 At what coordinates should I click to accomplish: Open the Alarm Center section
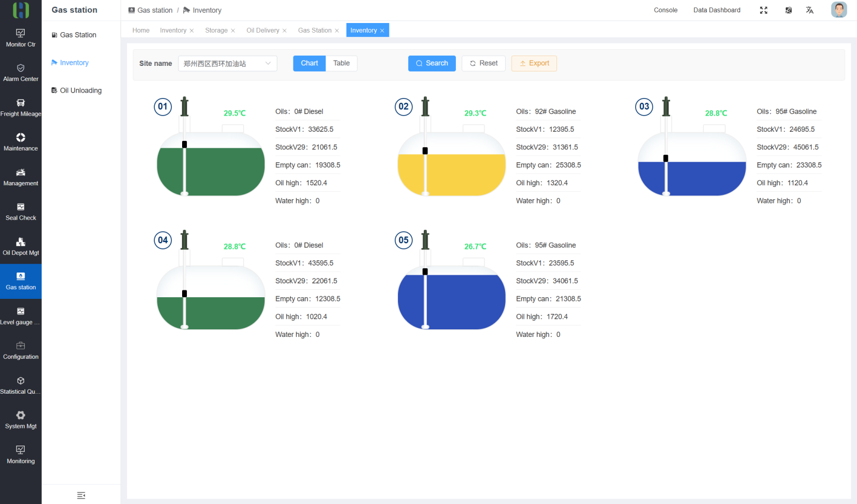click(20, 73)
